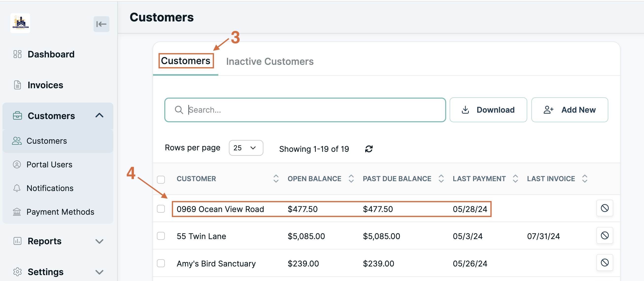The height and width of the screenshot is (281, 644).
Task: Click the refresh table icon
Action: pos(369,149)
